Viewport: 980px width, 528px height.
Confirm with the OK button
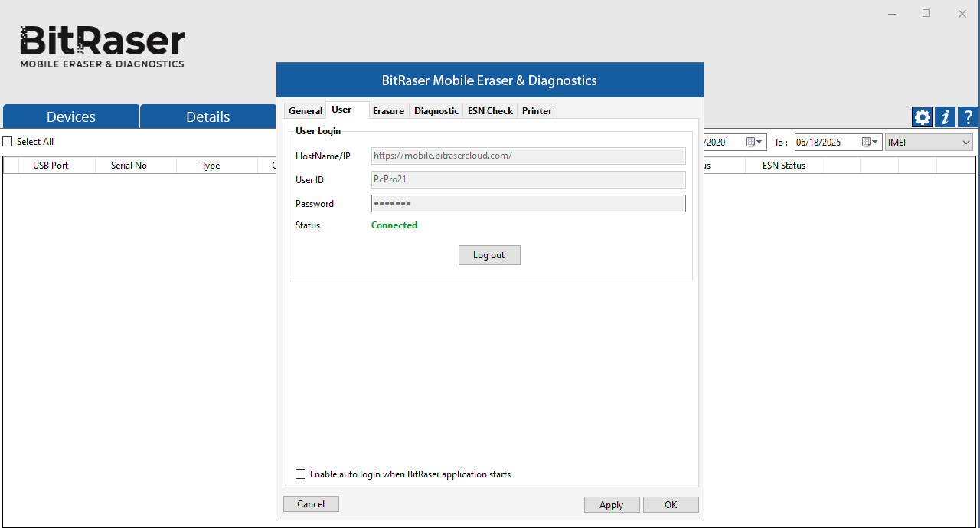[671, 504]
